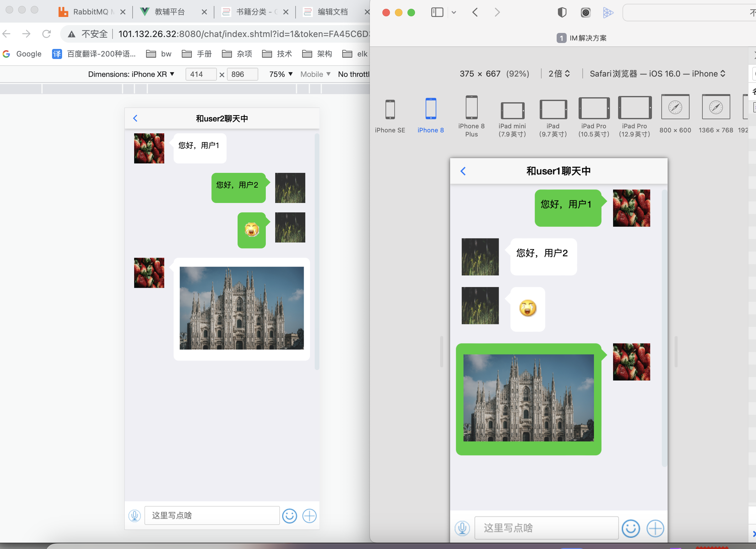The height and width of the screenshot is (549, 756).
Task: Select iPad Pro 12.9 inch device
Action: (635, 107)
